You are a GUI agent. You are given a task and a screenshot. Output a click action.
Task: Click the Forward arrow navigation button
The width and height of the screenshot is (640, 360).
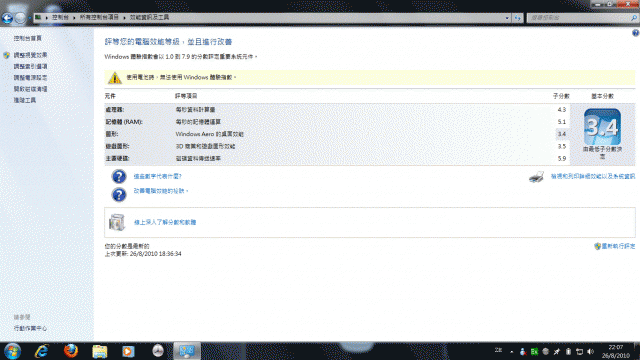tap(20, 18)
